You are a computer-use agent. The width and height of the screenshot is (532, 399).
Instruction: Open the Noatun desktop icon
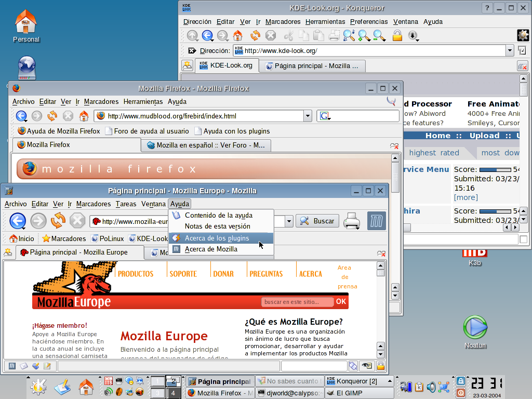point(475,332)
